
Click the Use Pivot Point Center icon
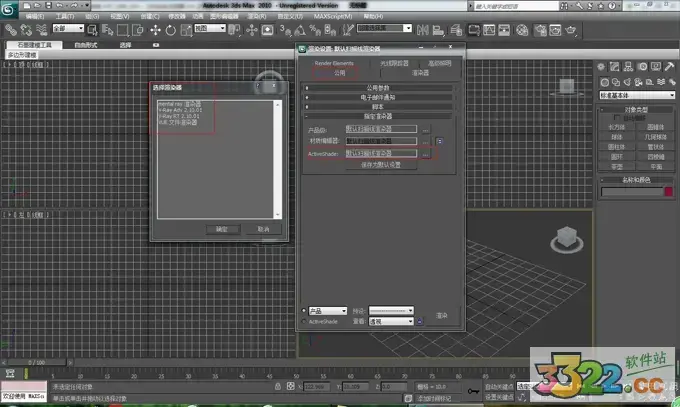235,30
